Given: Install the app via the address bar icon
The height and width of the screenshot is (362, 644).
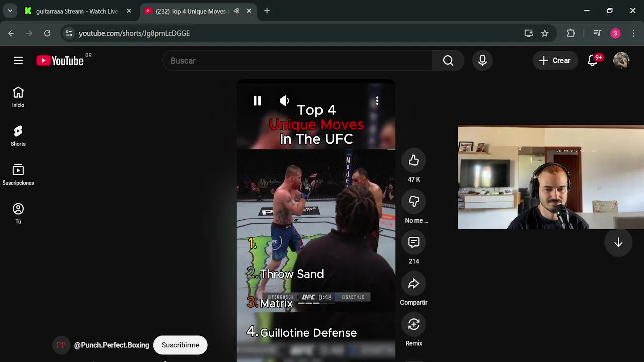Looking at the screenshot, I should click(528, 33).
